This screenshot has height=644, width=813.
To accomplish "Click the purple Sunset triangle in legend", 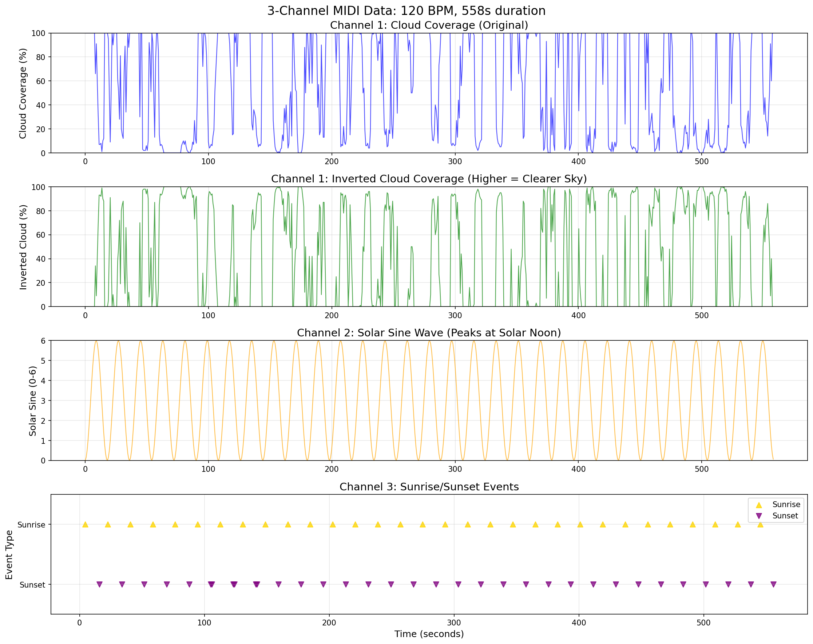I will click(x=759, y=516).
